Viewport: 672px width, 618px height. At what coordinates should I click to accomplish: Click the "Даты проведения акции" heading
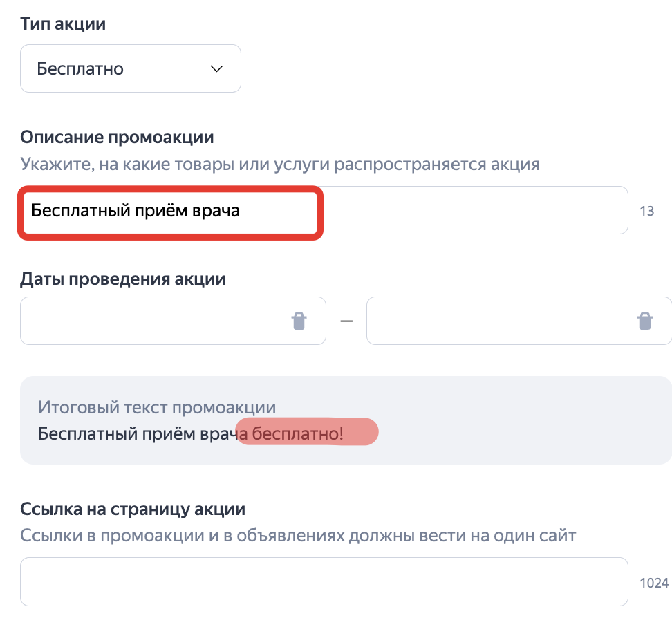pyautogui.click(x=123, y=279)
